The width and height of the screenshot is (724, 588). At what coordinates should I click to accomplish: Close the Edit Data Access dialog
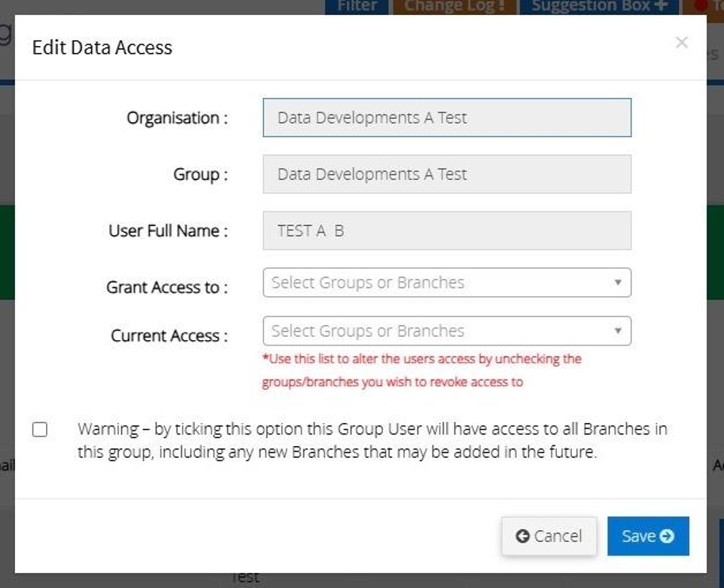click(x=681, y=43)
